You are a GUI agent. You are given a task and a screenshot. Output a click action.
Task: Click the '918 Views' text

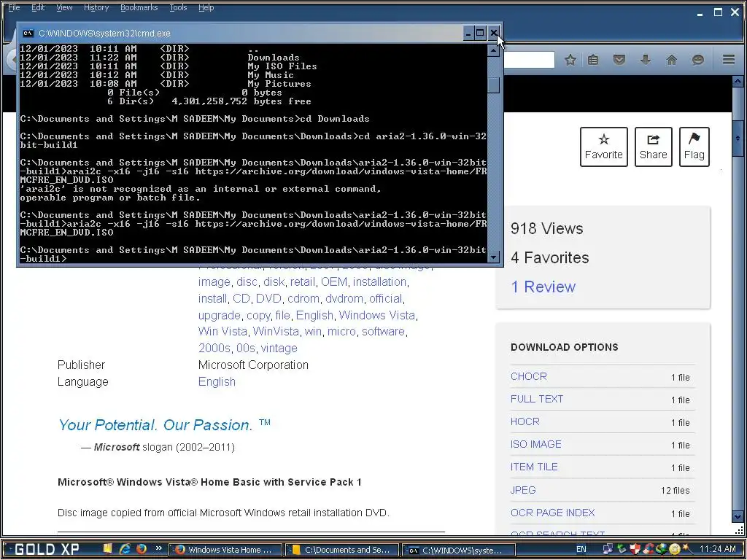click(547, 228)
